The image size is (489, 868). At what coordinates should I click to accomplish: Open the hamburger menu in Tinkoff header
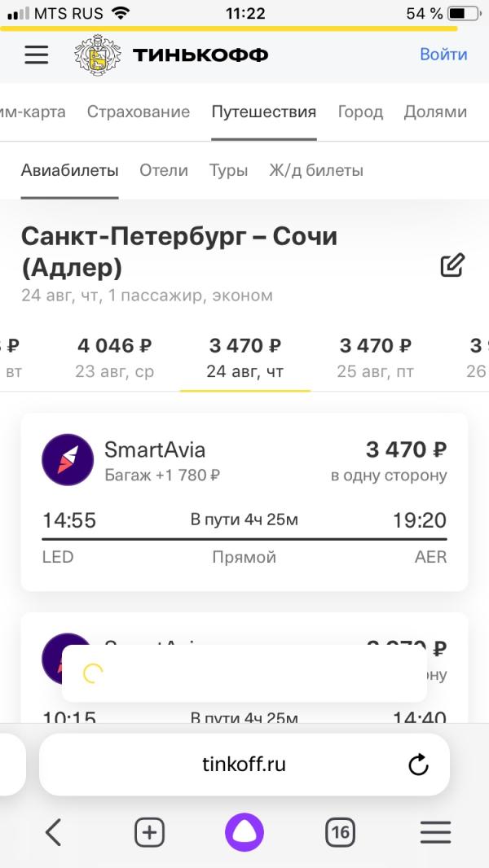pos(37,55)
